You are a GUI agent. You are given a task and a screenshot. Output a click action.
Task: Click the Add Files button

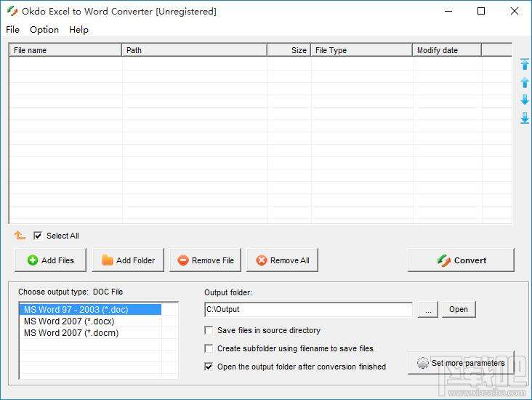50,260
